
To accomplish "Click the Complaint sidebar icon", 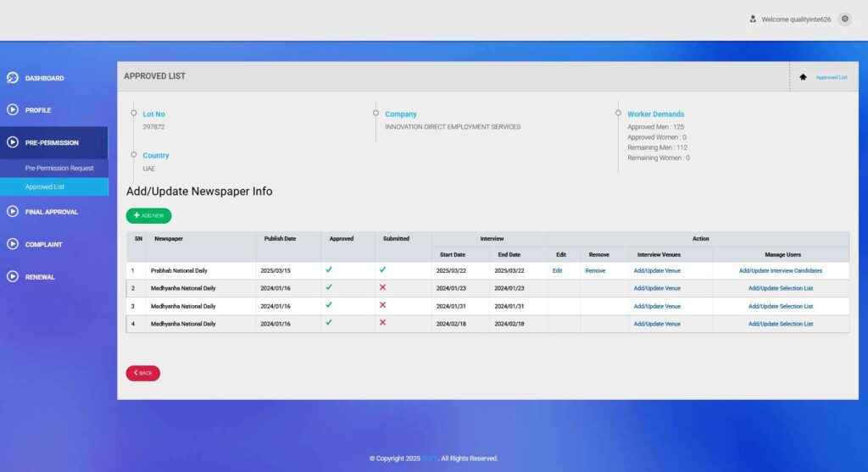I will point(13,244).
